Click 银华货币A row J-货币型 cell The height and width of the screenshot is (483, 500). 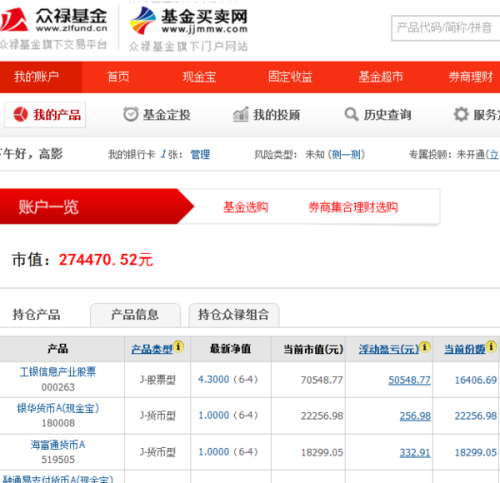pyautogui.click(x=157, y=416)
